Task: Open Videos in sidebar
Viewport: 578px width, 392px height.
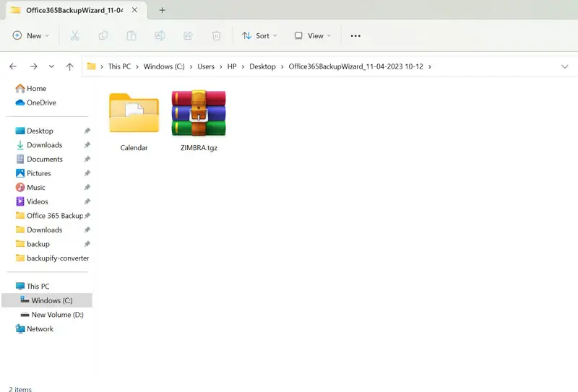Action: (x=32, y=201)
